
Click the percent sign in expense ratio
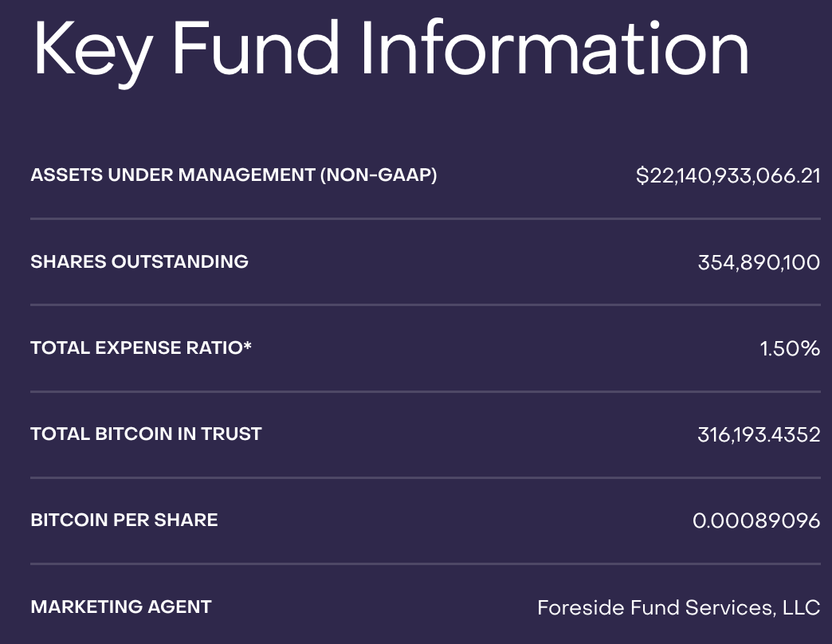tap(810, 348)
